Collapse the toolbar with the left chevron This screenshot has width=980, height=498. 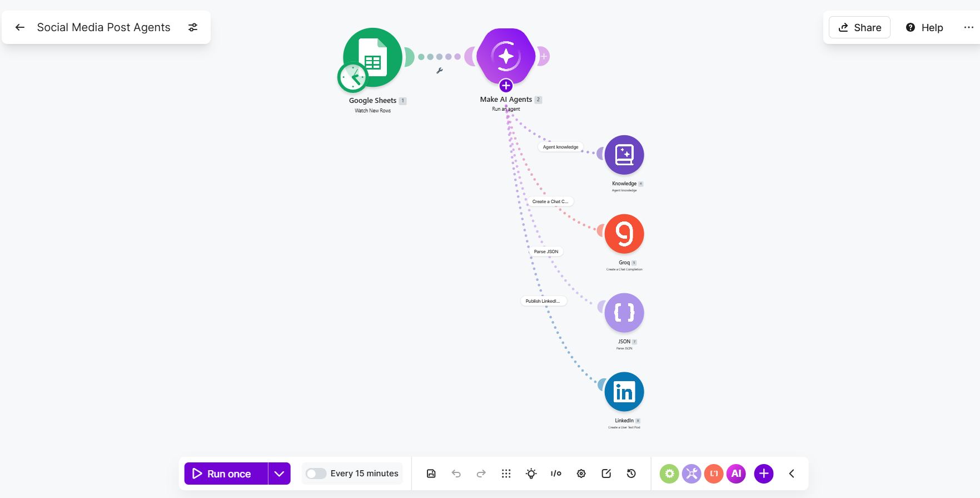coord(792,474)
